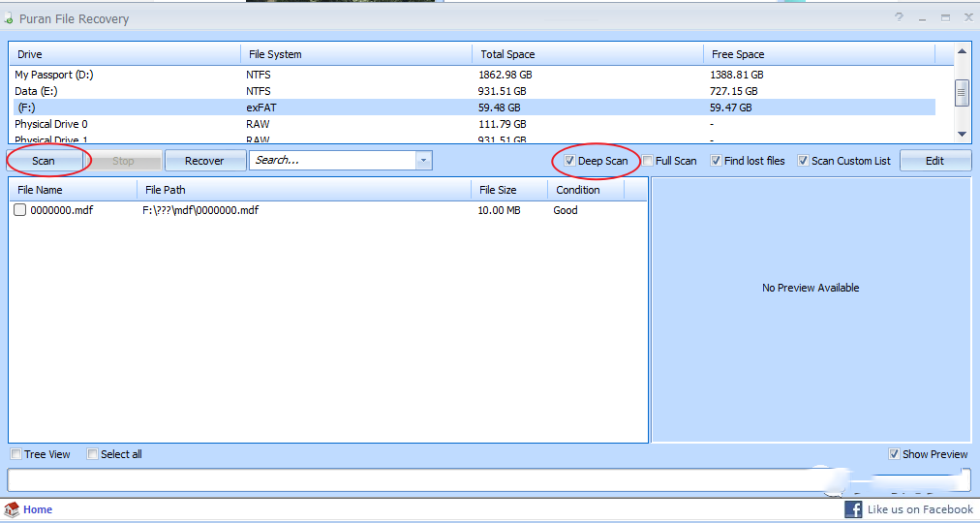This screenshot has width=980, height=523.
Task: Click the drive list scrollbar thumb
Action: coord(962,93)
